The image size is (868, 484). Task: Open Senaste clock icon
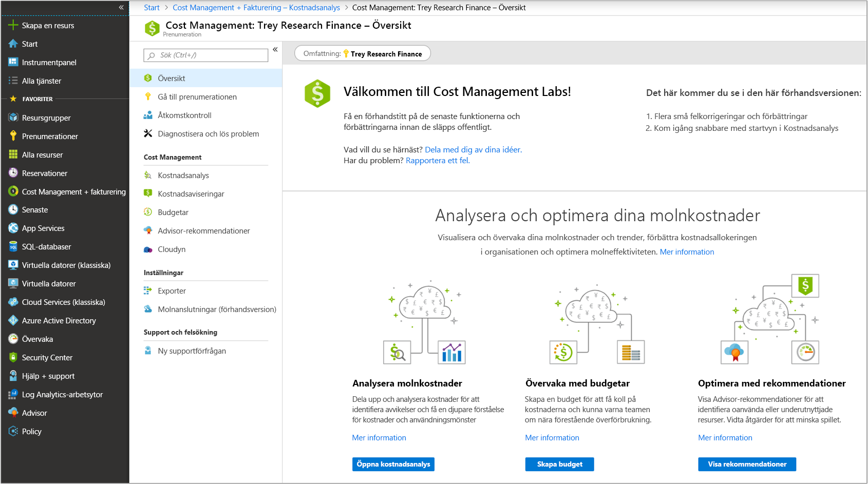click(13, 209)
